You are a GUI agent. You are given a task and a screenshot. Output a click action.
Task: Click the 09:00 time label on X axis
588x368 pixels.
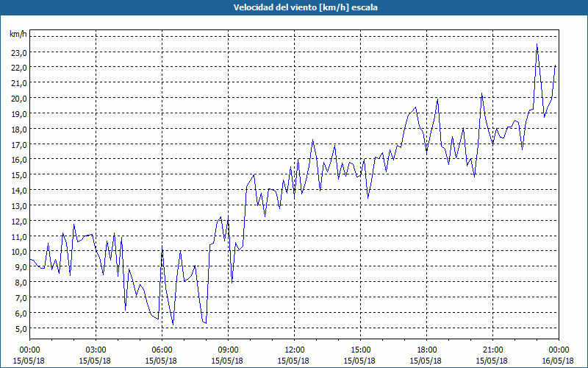click(x=228, y=350)
